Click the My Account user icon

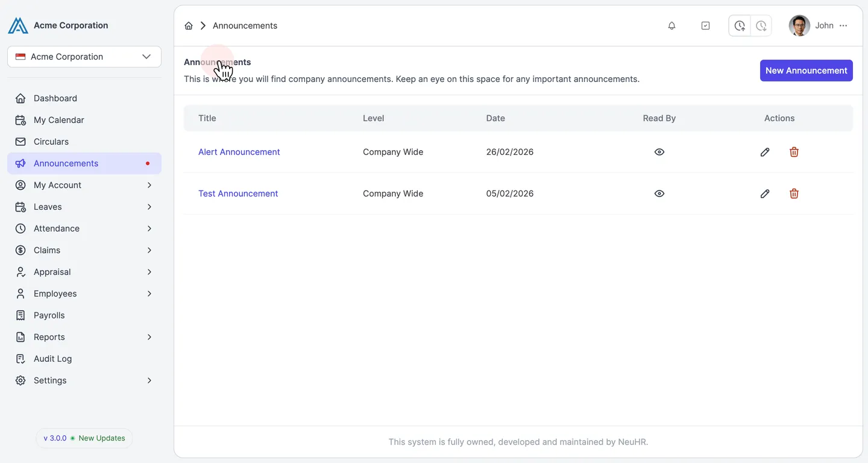click(x=20, y=185)
